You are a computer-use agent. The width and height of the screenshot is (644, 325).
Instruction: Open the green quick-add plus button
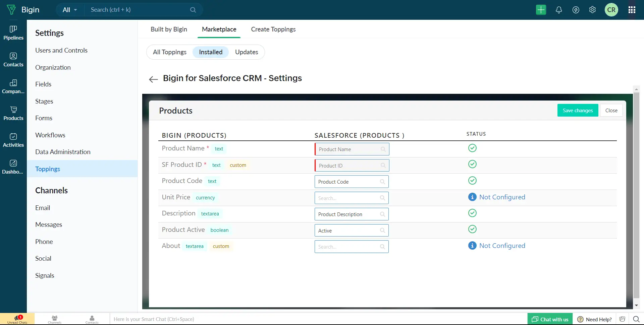tap(541, 10)
